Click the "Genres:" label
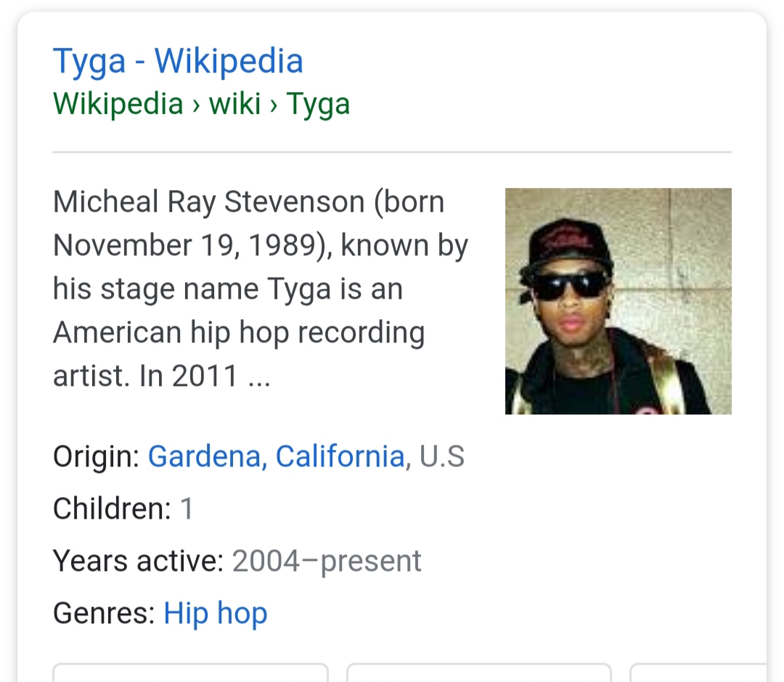784x682 pixels. pyautogui.click(x=104, y=613)
